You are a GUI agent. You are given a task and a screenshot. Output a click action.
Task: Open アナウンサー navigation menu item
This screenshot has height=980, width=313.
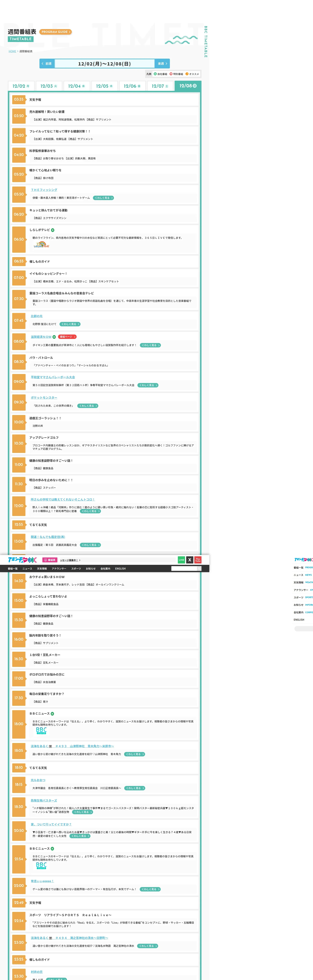pos(59,568)
